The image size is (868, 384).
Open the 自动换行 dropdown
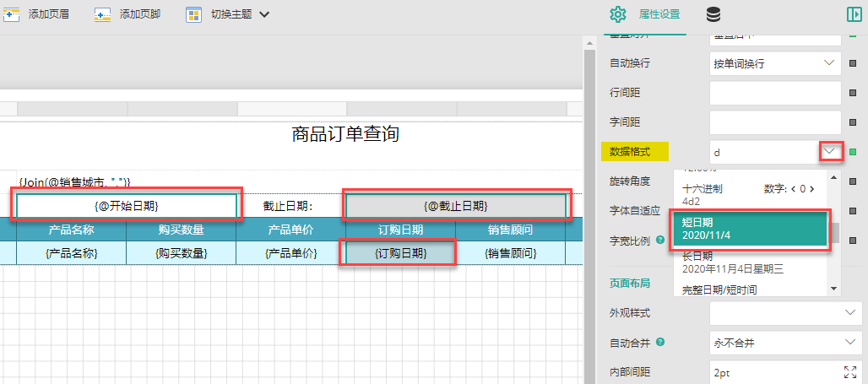(776, 63)
